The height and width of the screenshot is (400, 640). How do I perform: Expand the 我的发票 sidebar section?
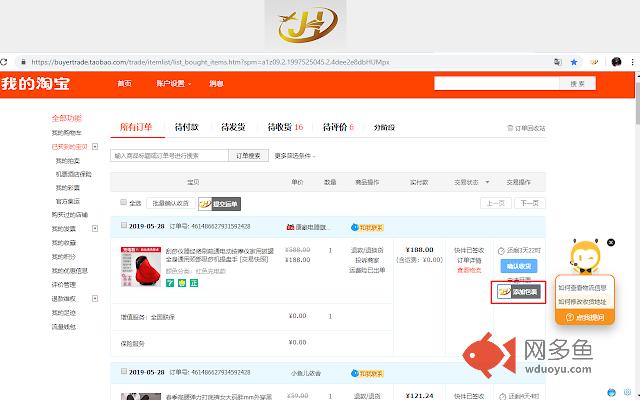pos(95,229)
